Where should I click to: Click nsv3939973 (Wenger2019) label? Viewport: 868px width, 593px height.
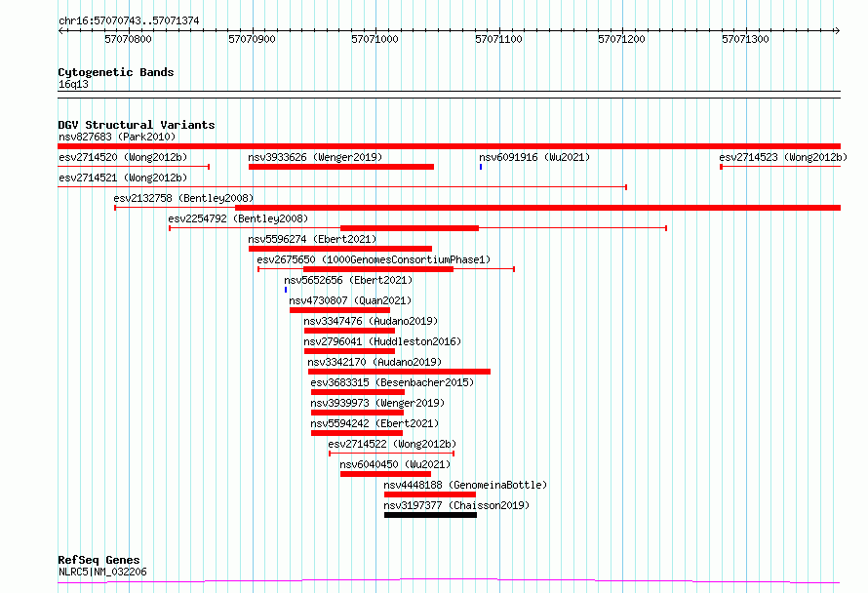(x=377, y=403)
